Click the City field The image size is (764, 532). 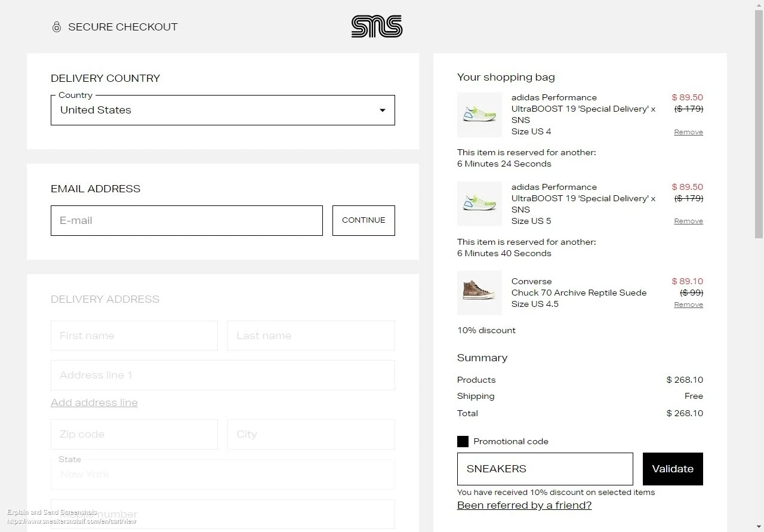coord(311,434)
